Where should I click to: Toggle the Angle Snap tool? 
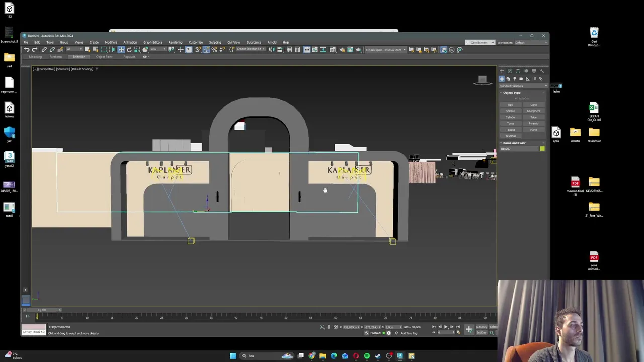click(x=206, y=50)
